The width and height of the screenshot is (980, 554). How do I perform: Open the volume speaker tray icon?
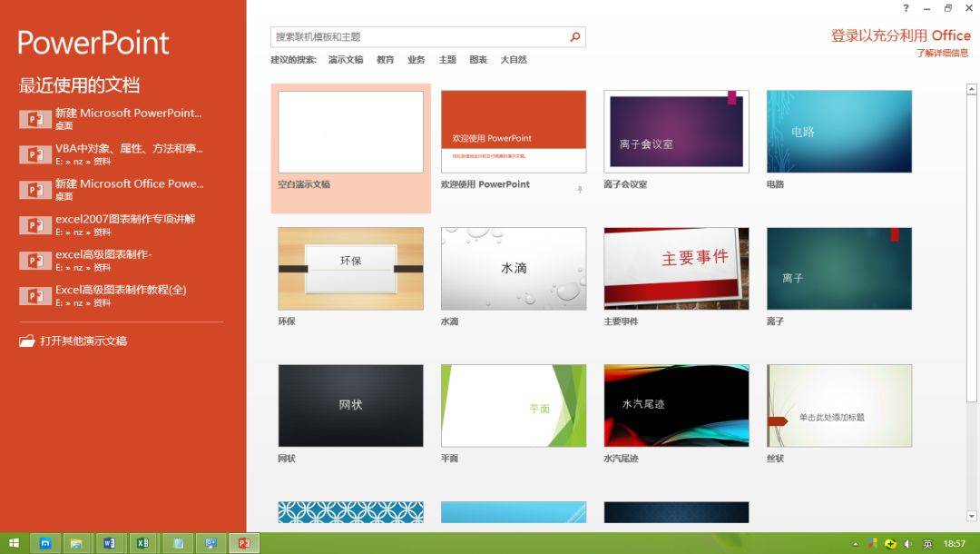[x=908, y=544]
